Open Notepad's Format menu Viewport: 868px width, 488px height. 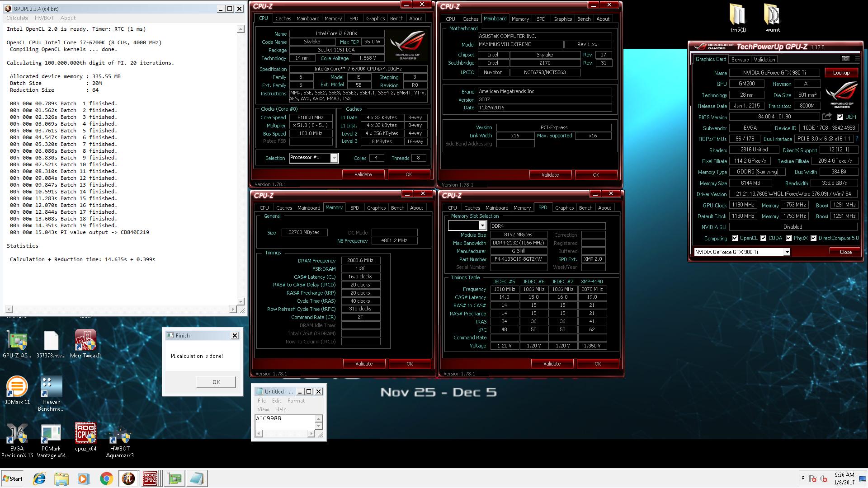coord(296,401)
